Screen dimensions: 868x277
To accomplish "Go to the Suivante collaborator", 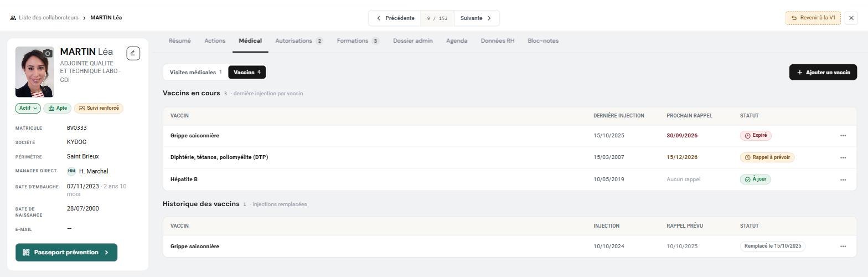I will pyautogui.click(x=477, y=18).
